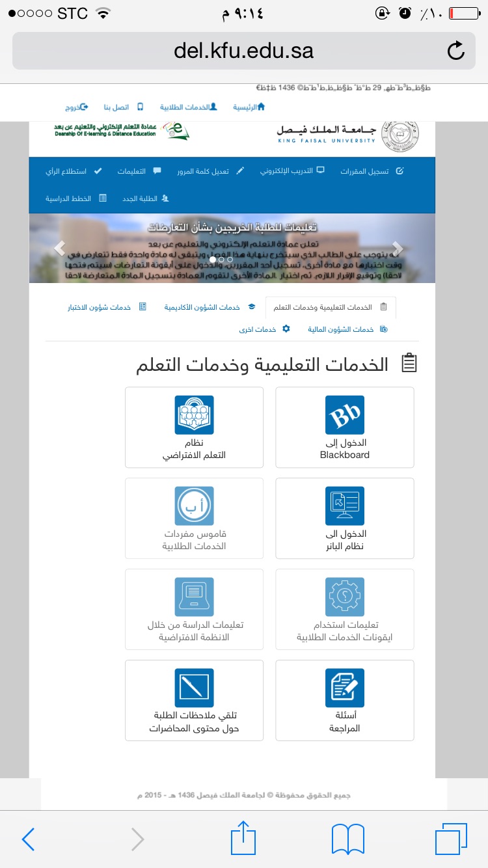Log out via the خروج link

tap(76, 107)
